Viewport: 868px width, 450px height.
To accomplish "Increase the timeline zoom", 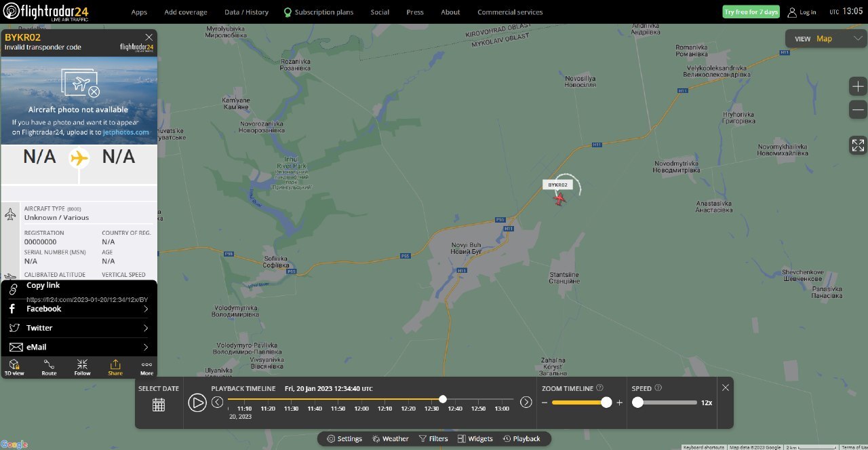I will click(x=619, y=403).
